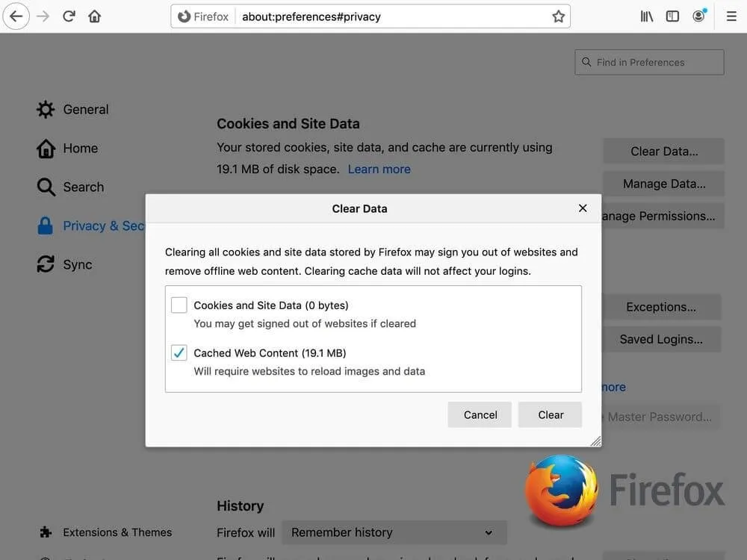The height and width of the screenshot is (560, 747).
Task: Close the Clear Data dialog with X
Action: [x=583, y=208]
